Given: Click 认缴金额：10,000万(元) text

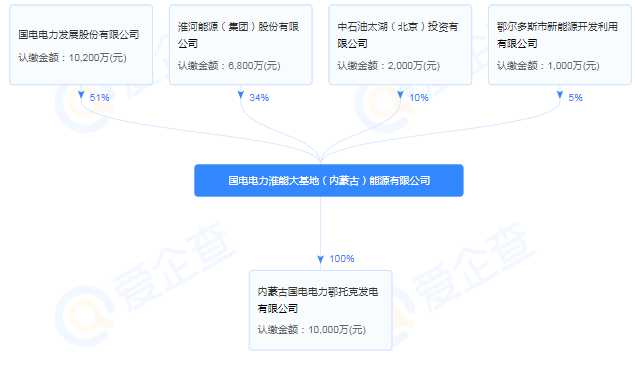Looking at the screenshot, I should tap(312, 330).
